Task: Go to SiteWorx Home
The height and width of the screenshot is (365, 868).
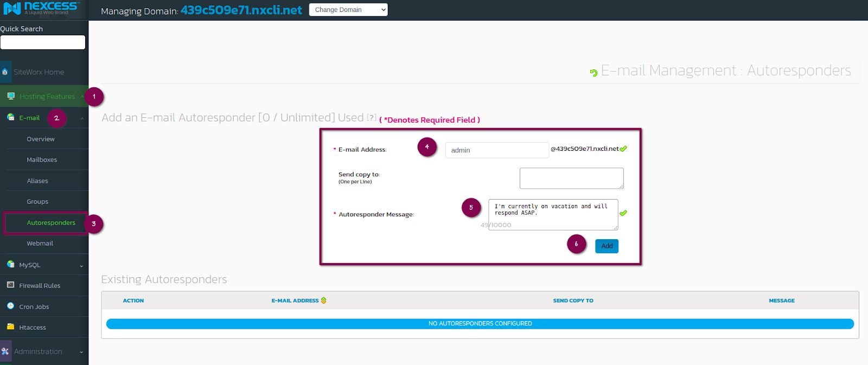Action: click(39, 72)
